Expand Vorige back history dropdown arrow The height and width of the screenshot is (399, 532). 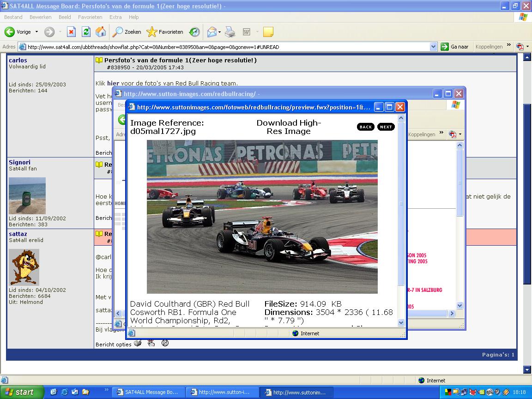point(36,32)
